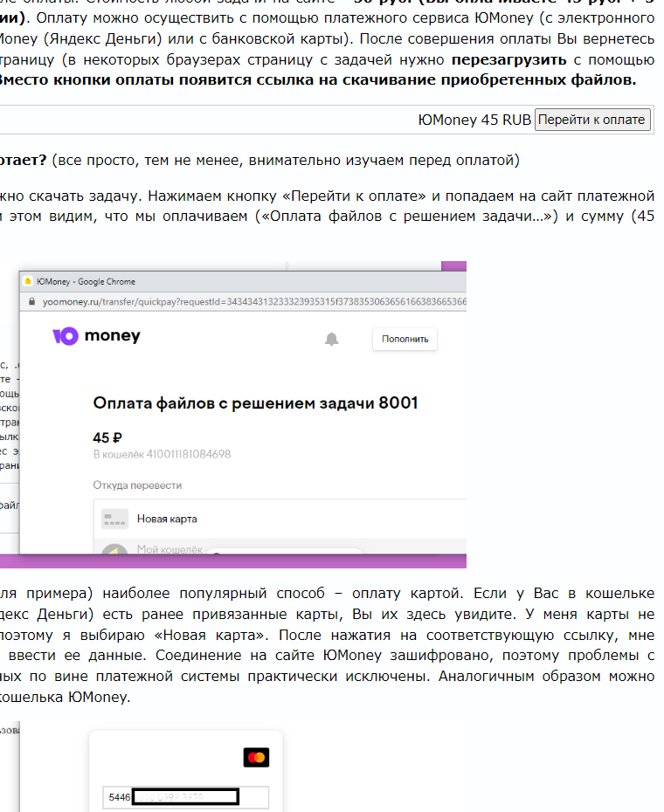This screenshot has height=812, width=664.
Task: Click the ЮMoney - Google Chrome window title
Action: [86, 281]
